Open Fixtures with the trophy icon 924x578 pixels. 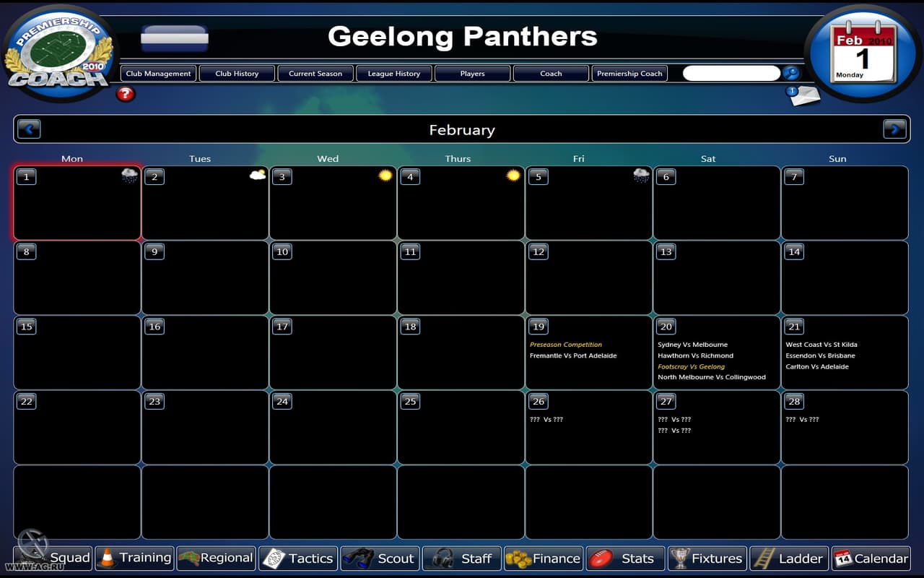click(707, 558)
